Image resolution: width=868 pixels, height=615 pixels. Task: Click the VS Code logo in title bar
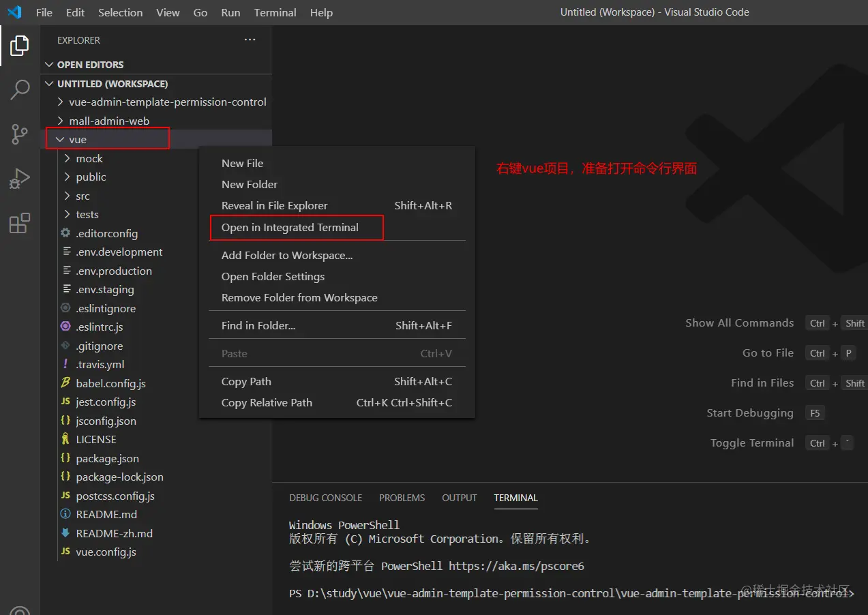click(15, 12)
